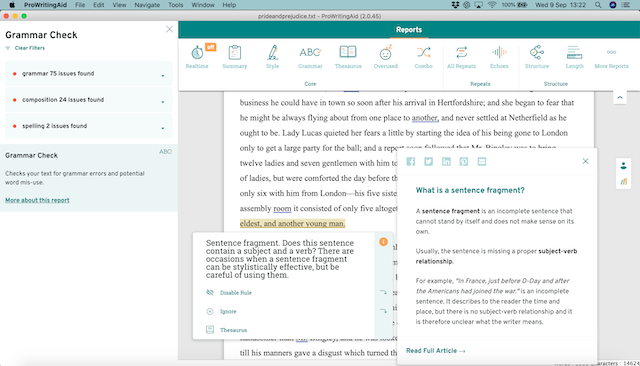This screenshot has width=640, height=366.
Task: Click Ignore option in suggestion popup
Action: coord(228,311)
